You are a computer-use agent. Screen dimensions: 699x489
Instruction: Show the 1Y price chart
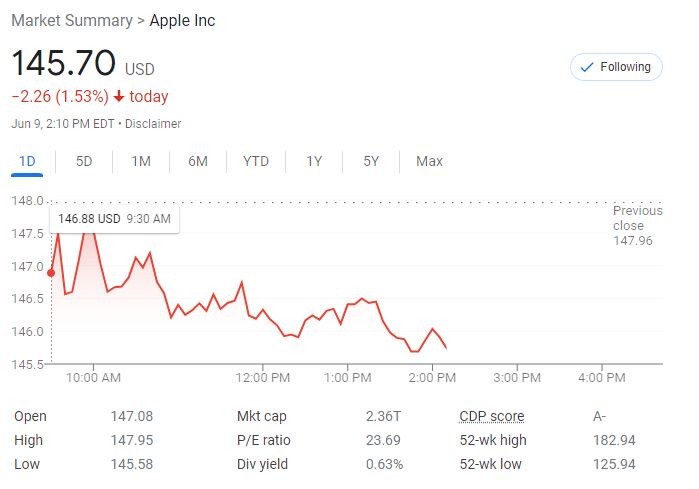tap(314, 161)
